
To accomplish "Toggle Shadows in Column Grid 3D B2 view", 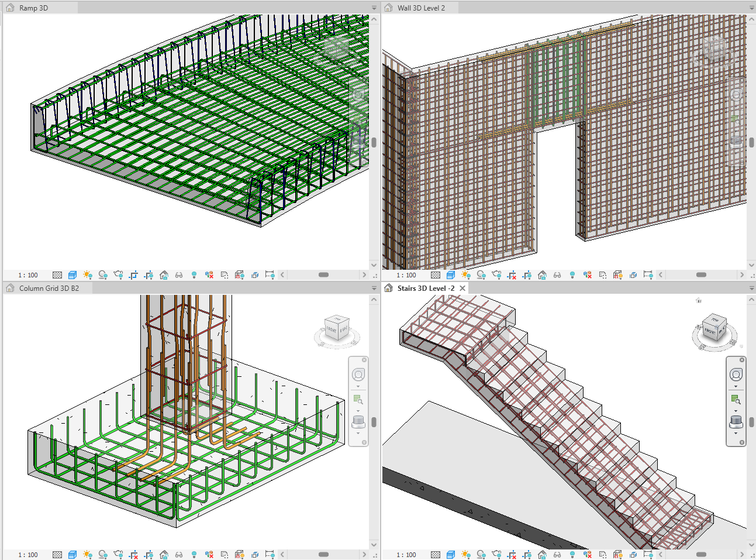I will click(x=103, y=555).
